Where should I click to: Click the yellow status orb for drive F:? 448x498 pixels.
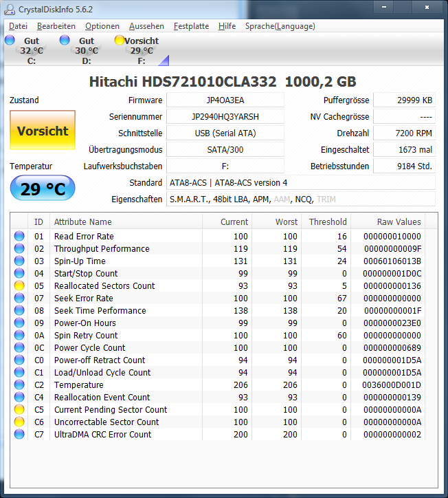point(120,40)
